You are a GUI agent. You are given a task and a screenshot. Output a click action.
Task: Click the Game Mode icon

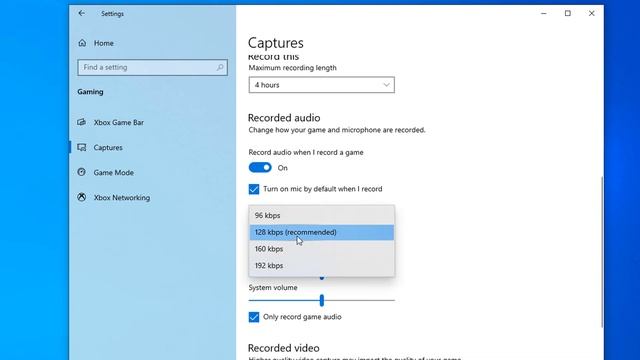point(82,172)
